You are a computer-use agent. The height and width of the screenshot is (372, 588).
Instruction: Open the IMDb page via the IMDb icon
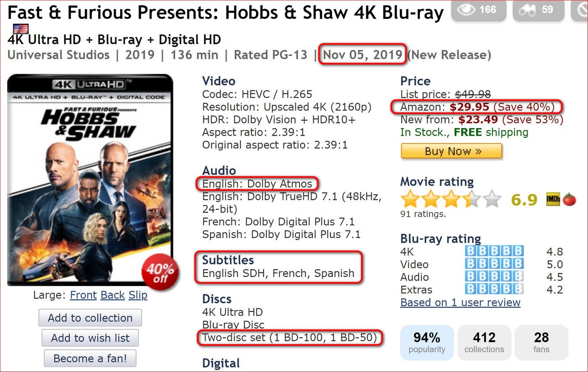point(553,199)
